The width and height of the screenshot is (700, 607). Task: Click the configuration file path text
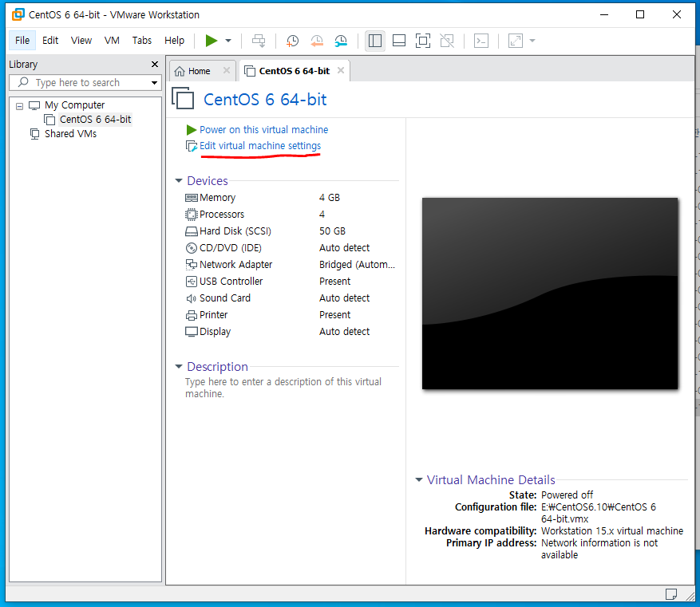pos(599,513)
